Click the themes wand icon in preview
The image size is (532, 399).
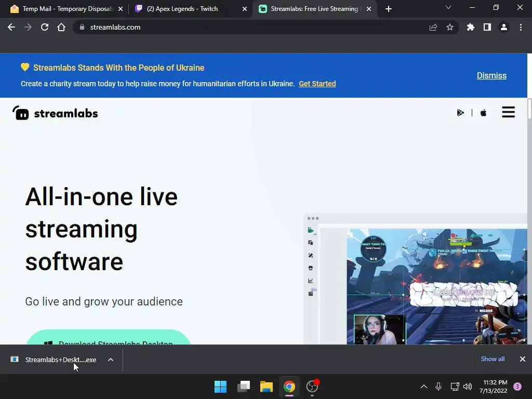pyautogui.click(x=311, y=256)
